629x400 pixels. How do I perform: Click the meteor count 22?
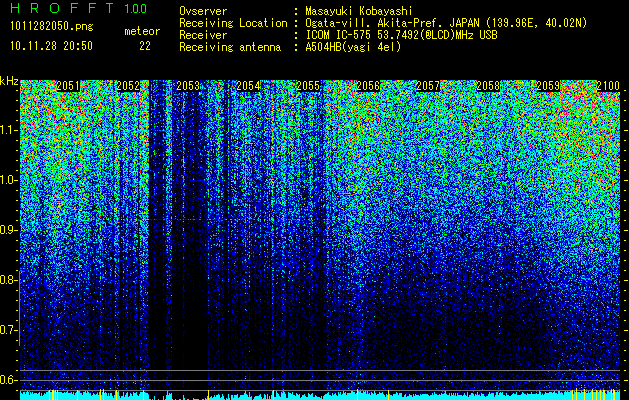point(145,46)
